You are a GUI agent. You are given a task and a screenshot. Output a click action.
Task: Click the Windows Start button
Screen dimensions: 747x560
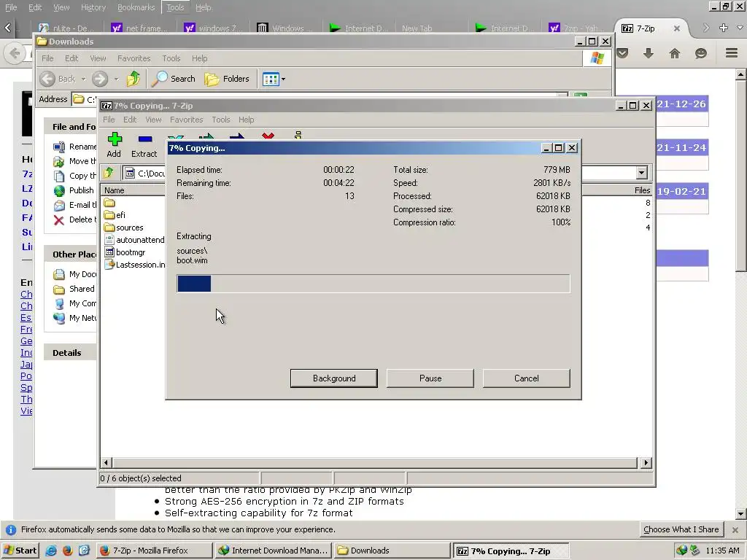(20, 551)
